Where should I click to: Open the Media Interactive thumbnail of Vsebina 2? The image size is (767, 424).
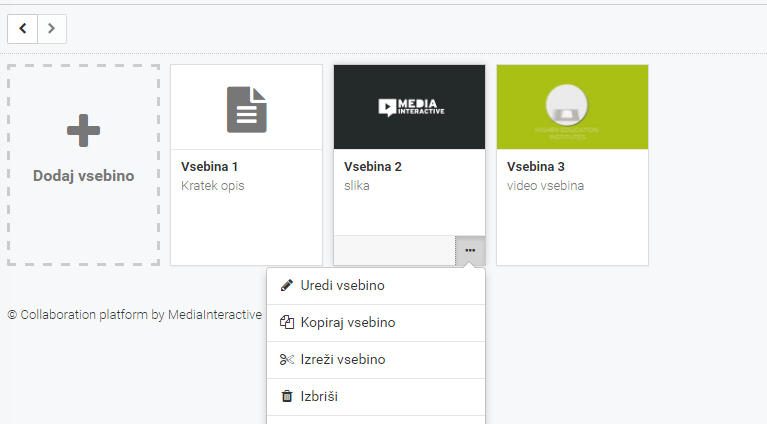(409, 107)
